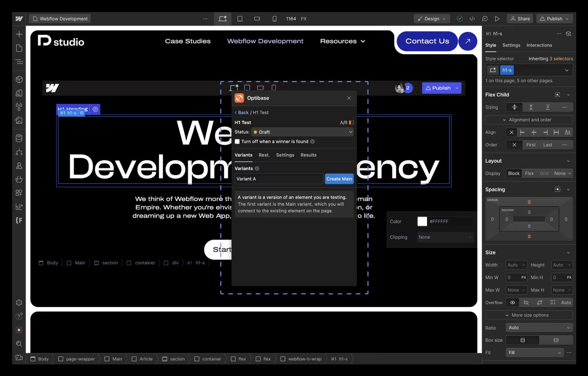
Task: Open the Assets image panel
Action: pos(19,120)
